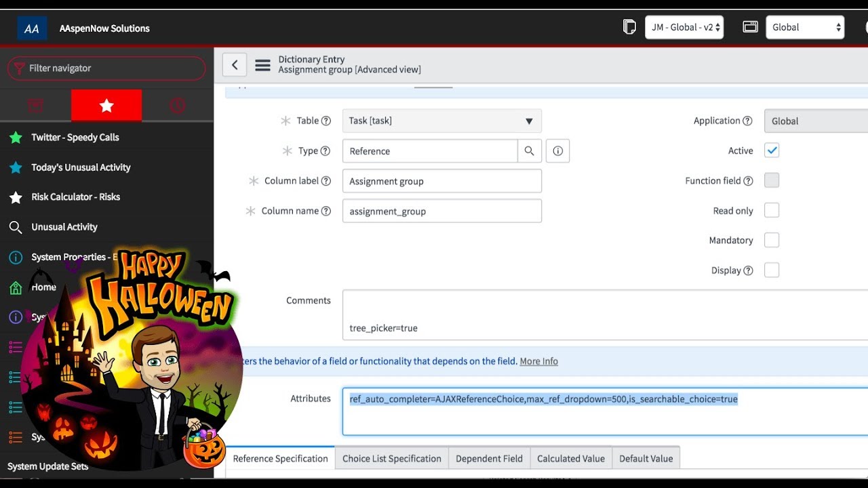This screenshot has height=488, width=868.
Task: Show help for the Type field
Action: 325,151
